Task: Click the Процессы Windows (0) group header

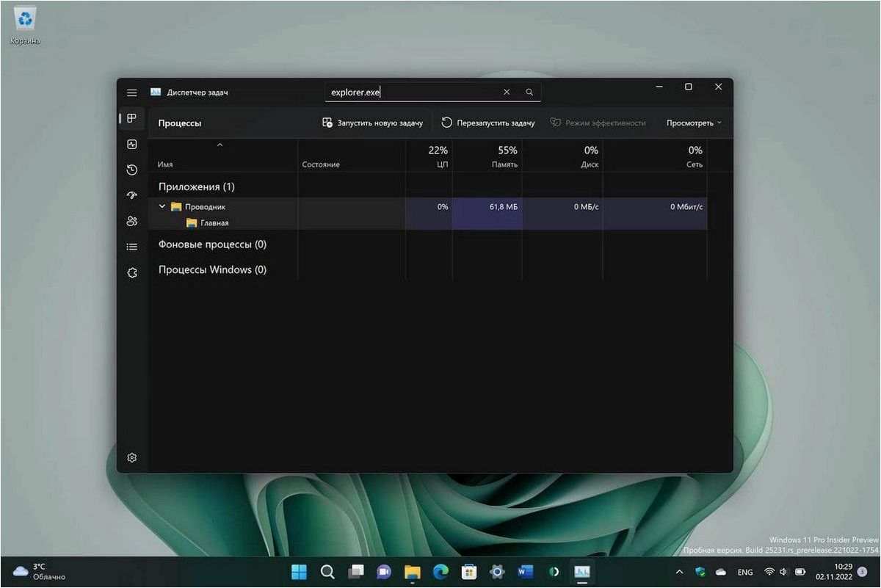Action: [213, 269]
